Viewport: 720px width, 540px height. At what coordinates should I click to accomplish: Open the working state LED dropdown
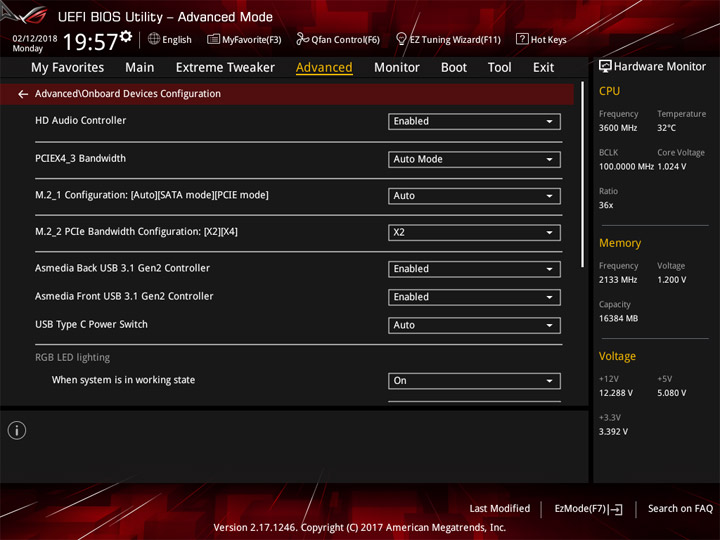pos(474,381)
